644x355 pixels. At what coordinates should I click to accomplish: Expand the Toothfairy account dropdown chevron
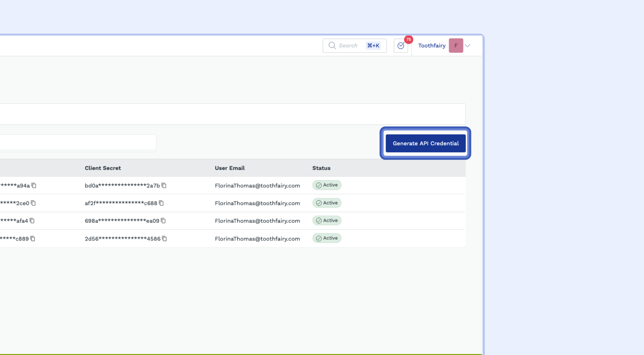pos(468,45)
